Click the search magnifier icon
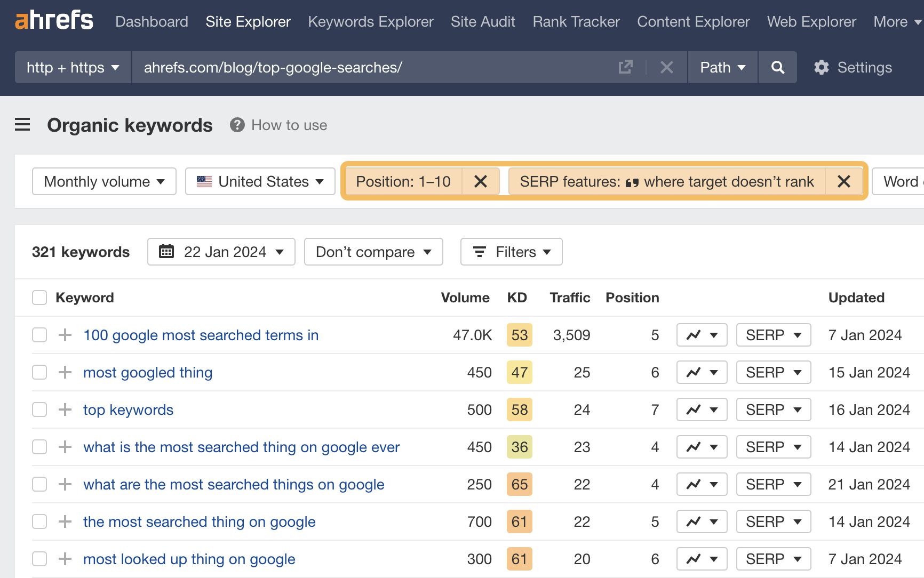 (777, 67)
